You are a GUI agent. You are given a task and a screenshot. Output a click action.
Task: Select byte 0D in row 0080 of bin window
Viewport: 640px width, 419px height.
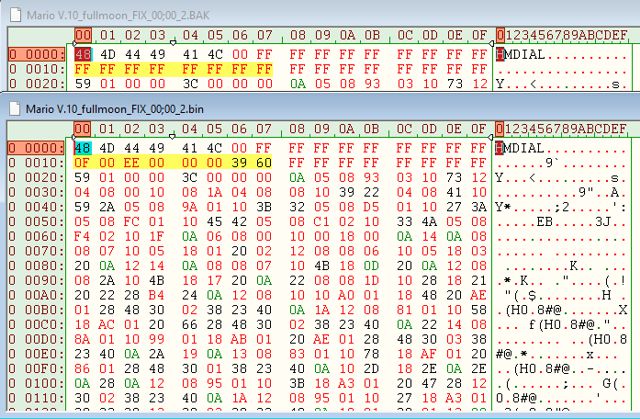point(371,266)
